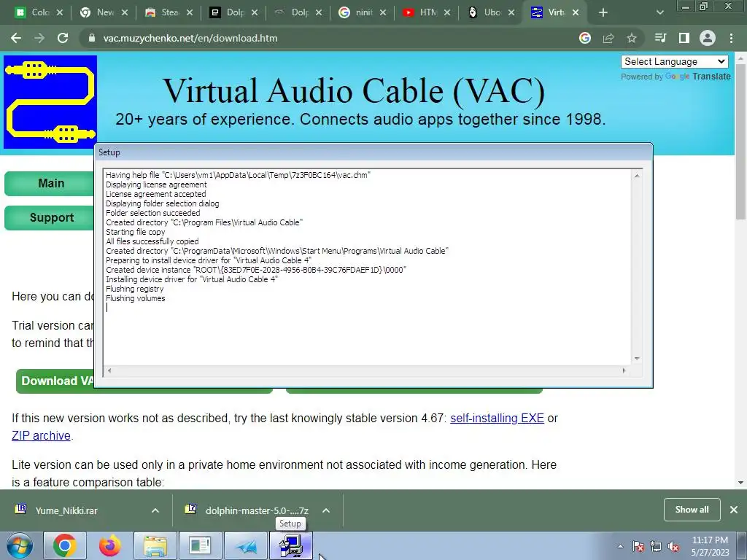Open the Chrome profile avatar
Screen dimensions: 747x560
(708, 38)
